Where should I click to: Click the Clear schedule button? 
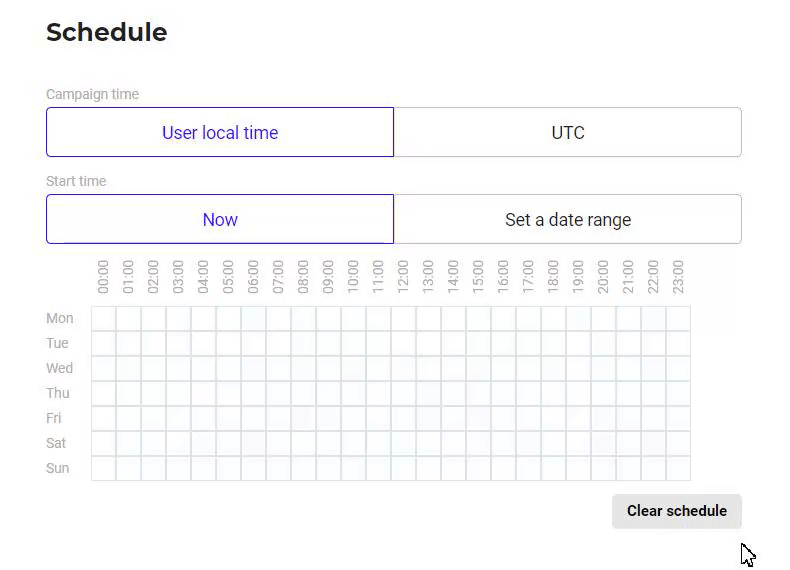(677, 511)
